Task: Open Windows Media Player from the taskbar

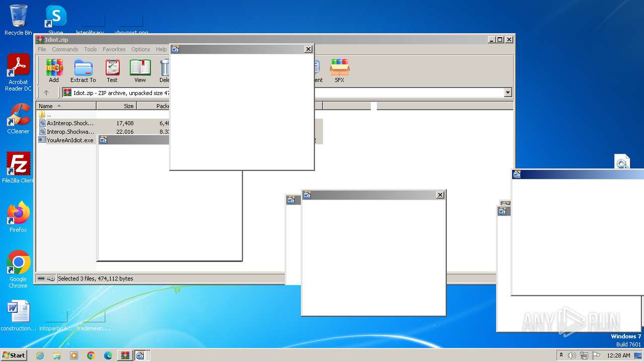Action: [74, 355]
